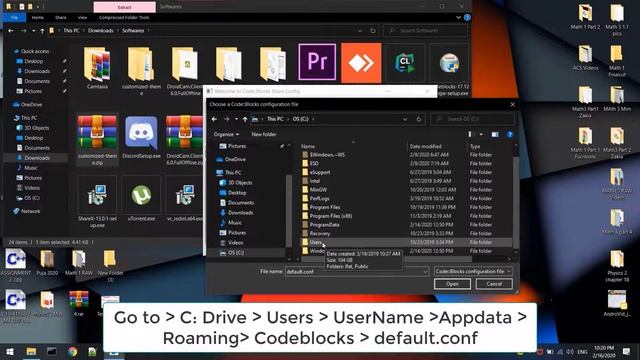Open the File tab in the Explorer window
This screenshot has height=360, width=640.
pos(14,18)
